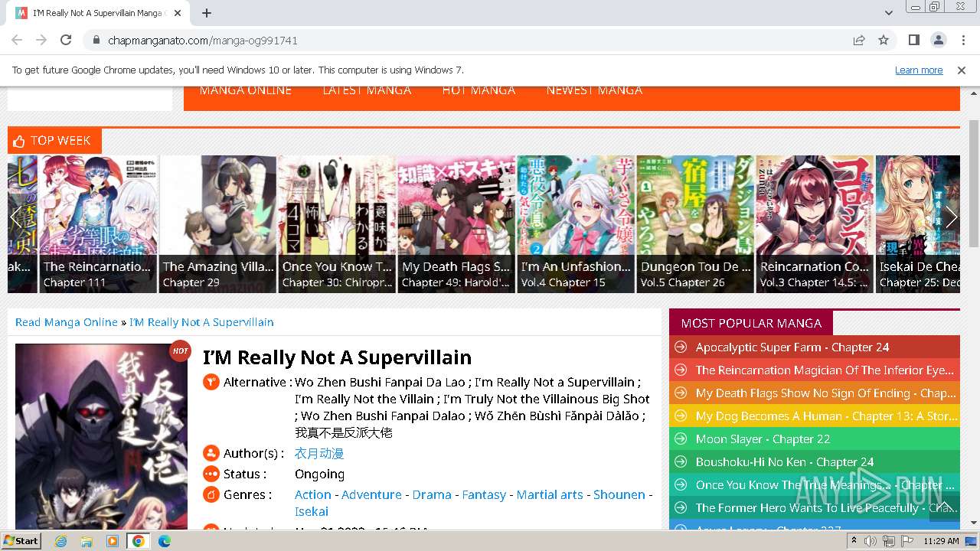This screenshot has height=551, width=980.
Task: Click arrow icon beside Boushoku-Hi No Ken
Action: [680, 462]
